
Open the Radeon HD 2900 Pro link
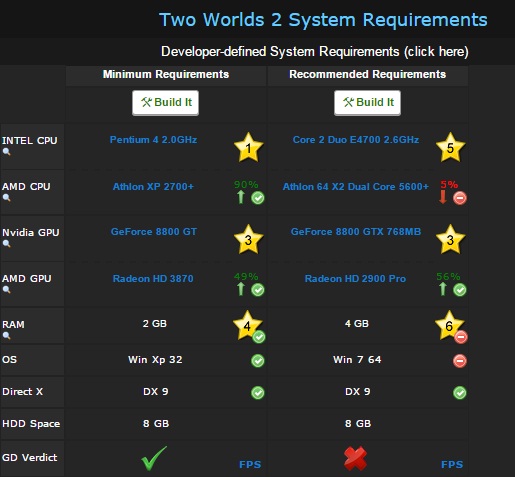[x=355, y=279]
